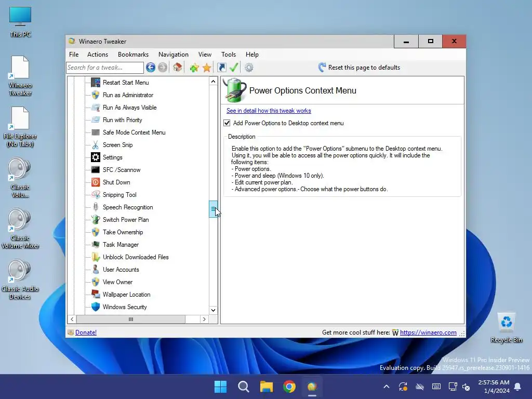Click the Switch Power Plan icon

point(96,220)
